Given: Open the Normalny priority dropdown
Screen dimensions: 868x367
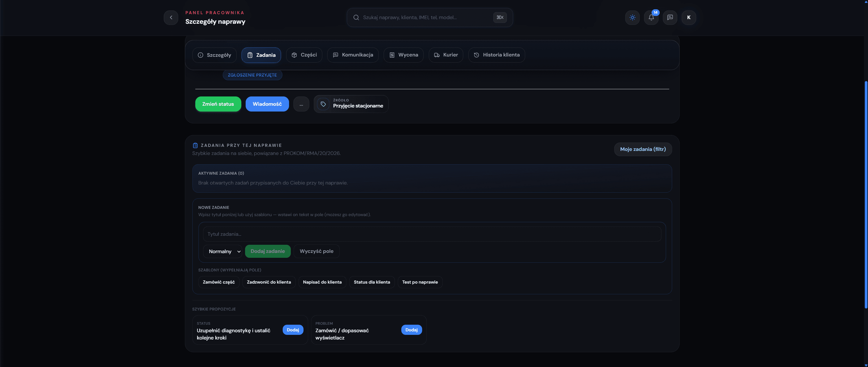Looking at the screenshot, I should 222,251.
